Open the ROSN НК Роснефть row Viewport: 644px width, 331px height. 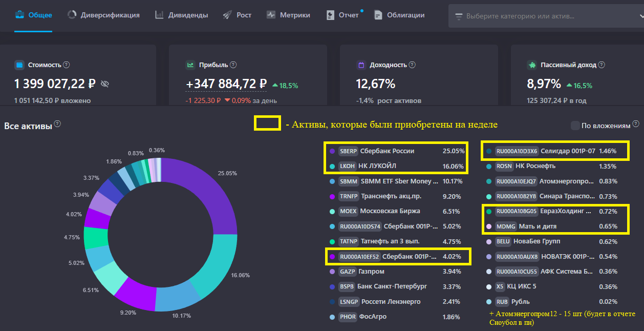[x=554, y=166]
